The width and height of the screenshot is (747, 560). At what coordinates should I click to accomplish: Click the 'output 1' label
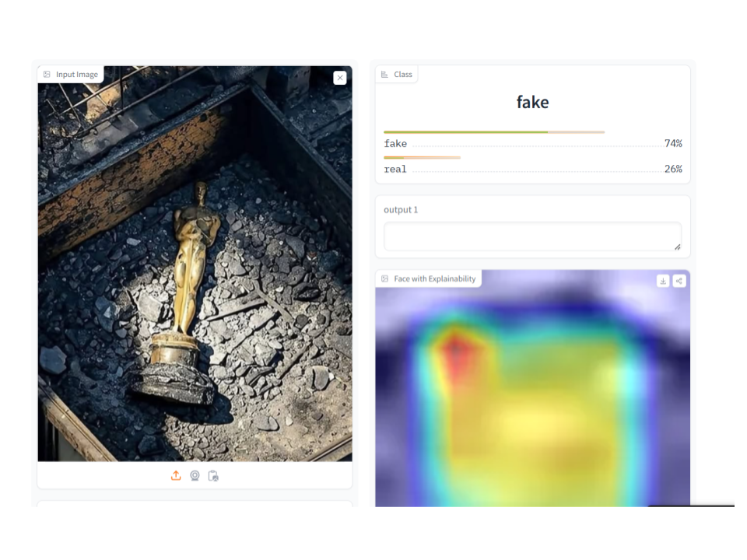click(401, 209)
